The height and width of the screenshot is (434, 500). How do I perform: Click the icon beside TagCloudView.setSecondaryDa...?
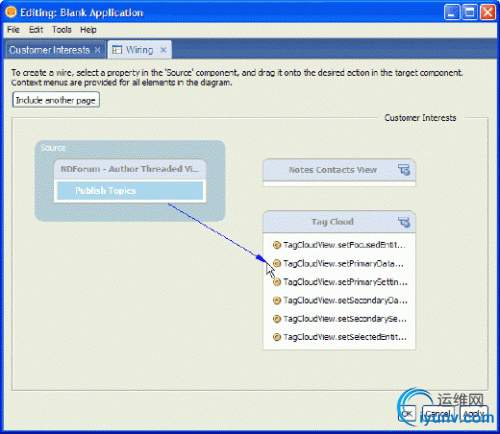pos(276,300)
